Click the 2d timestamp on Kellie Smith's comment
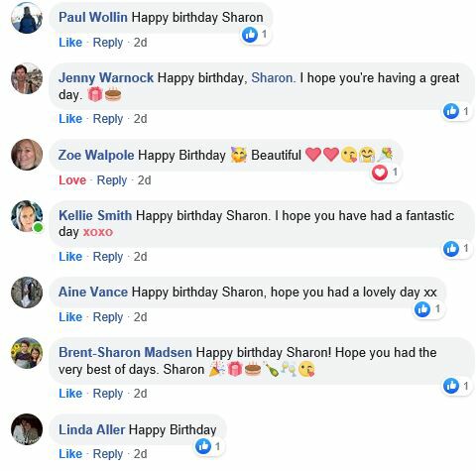 (x=140, y=257)
